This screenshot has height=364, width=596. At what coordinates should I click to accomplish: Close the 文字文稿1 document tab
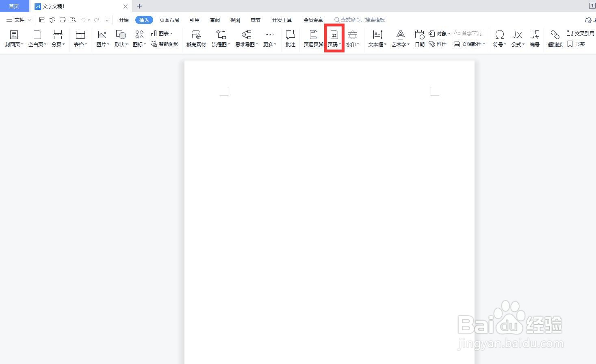(x=126, y=6)
